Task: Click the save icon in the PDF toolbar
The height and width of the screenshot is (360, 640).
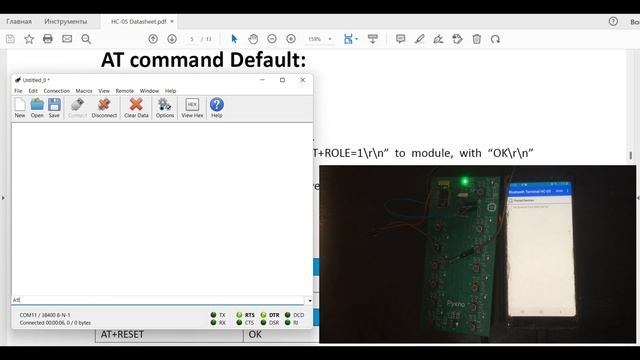Action: coord(10,39)
